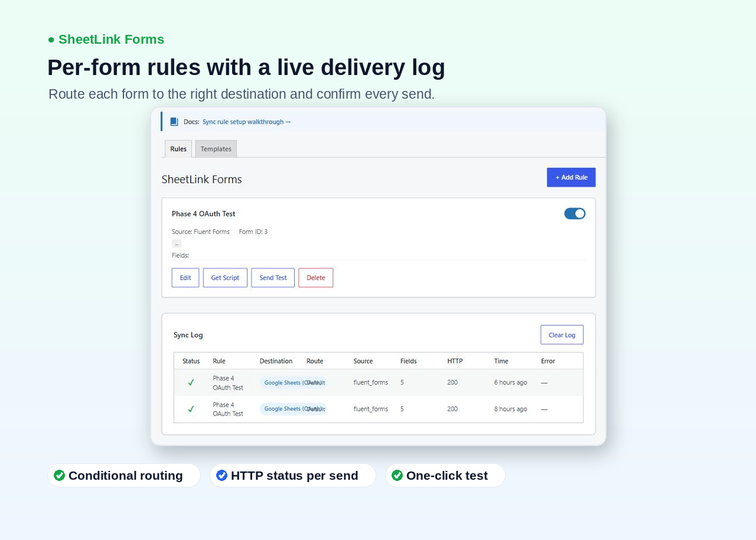Switch to the Rules tab
This screenshot has height=540, width=756.
(178, 149)
